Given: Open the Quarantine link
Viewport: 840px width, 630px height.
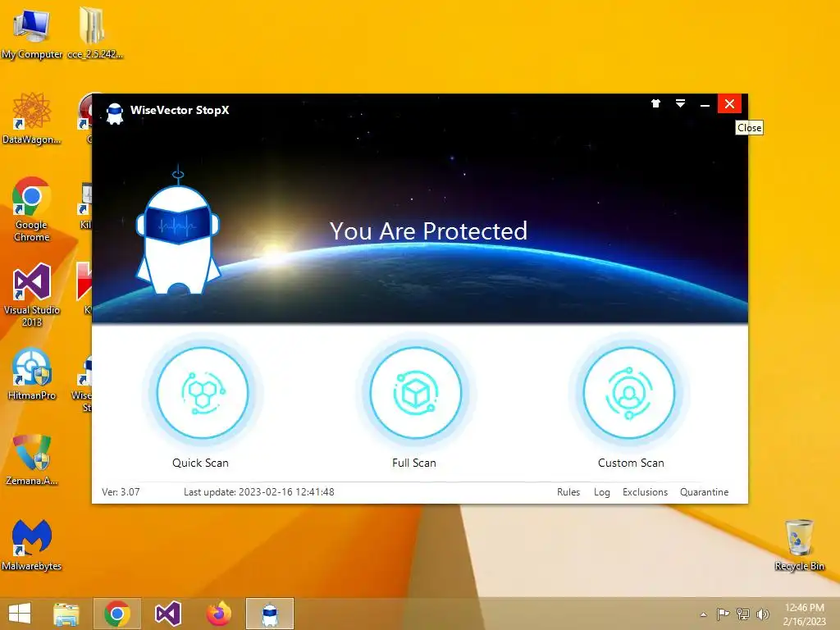Looking at the screenshot, I should (x=704, y=492).
